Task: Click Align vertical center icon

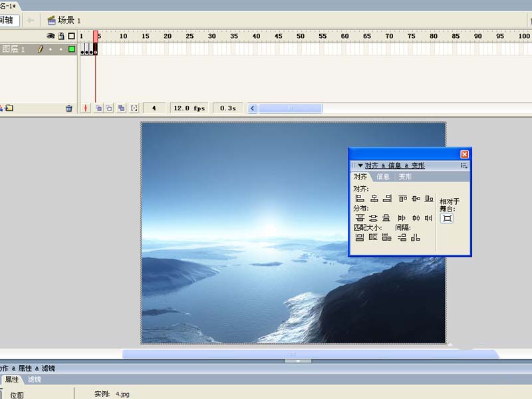Action: 416,198
